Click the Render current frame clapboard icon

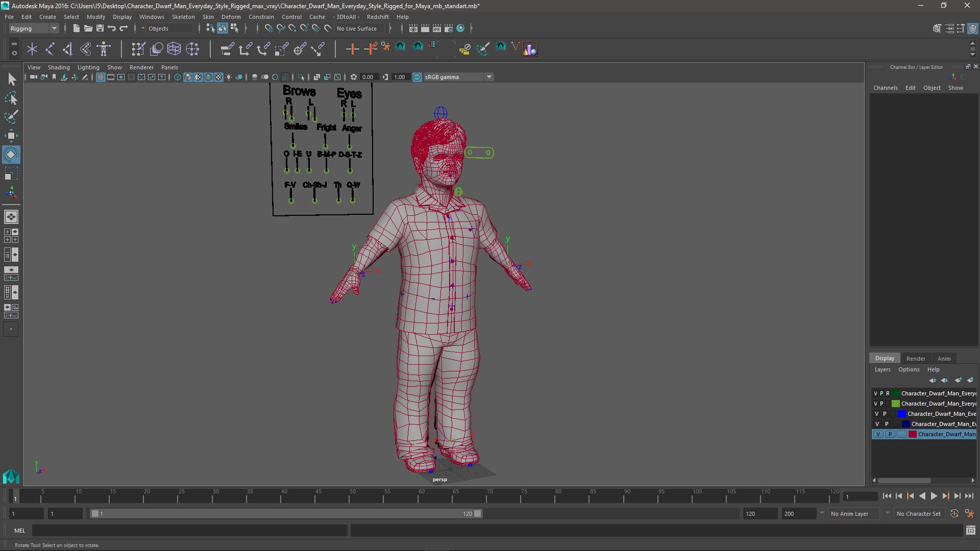coord(425,29)
